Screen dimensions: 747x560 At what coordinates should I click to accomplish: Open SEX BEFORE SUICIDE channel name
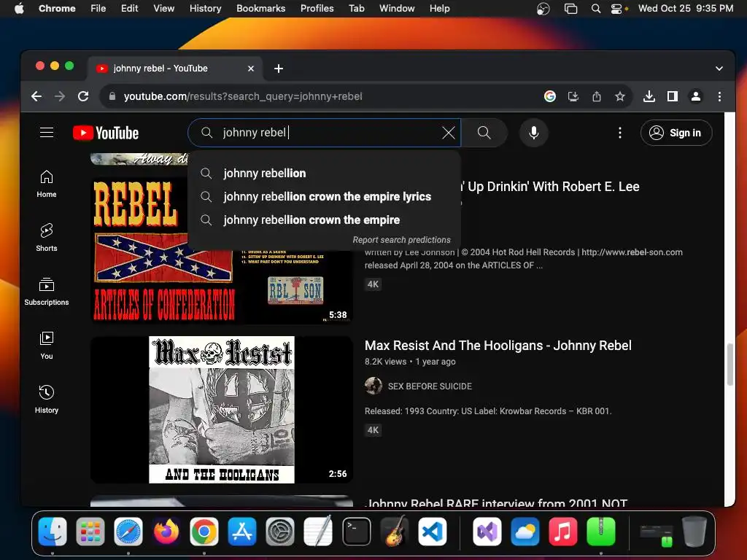click(x=430, y=386)
